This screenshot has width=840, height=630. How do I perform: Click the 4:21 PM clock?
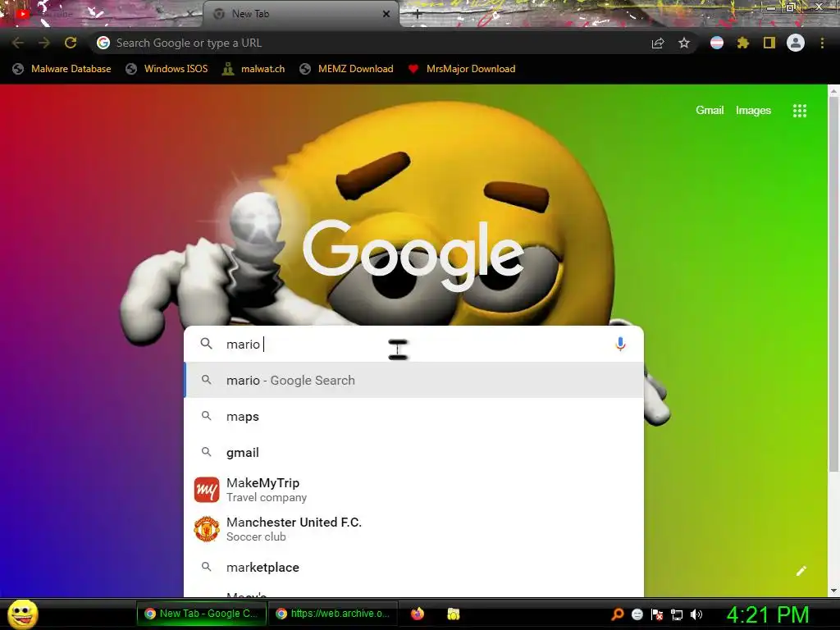click(x=767, y=614)
